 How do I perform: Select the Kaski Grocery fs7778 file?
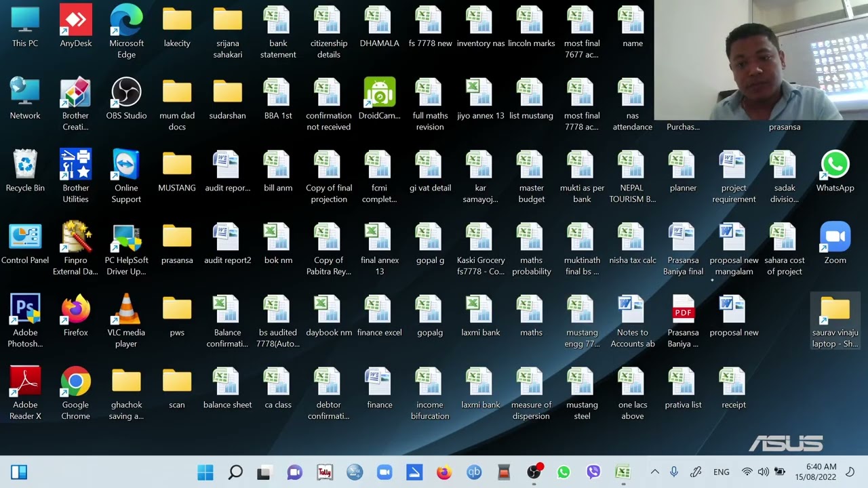(481, 249)
